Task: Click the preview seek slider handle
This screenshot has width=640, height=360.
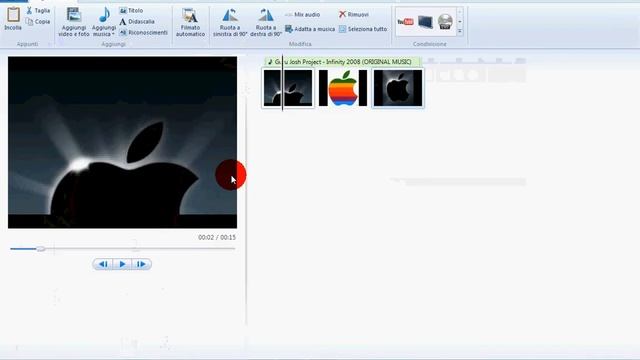Action: point(40,249)
